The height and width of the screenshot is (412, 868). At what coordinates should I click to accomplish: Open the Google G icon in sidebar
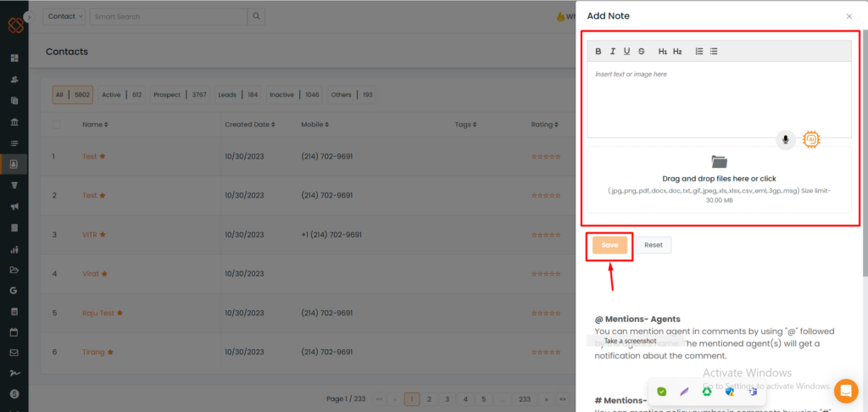[x=14, y=290]
